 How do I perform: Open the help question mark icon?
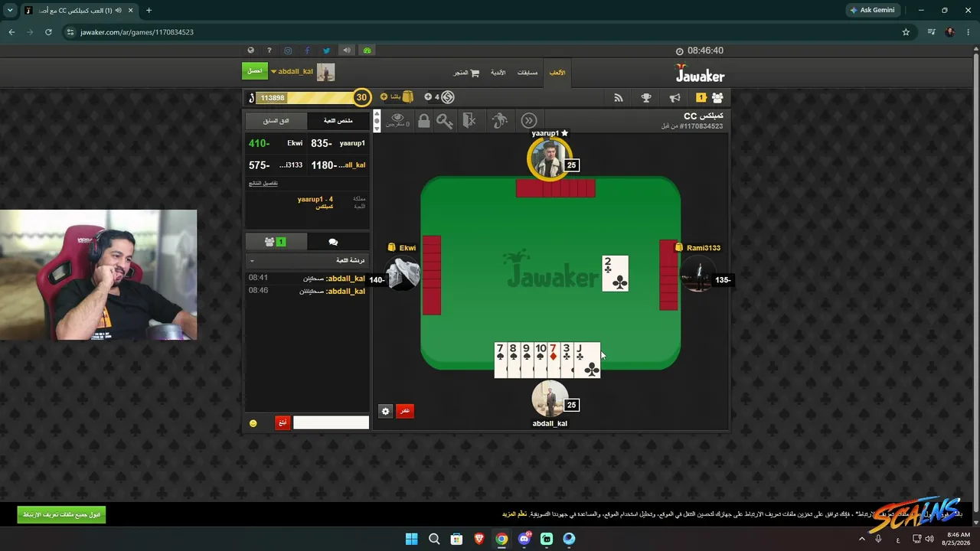(x=269, y=51)
